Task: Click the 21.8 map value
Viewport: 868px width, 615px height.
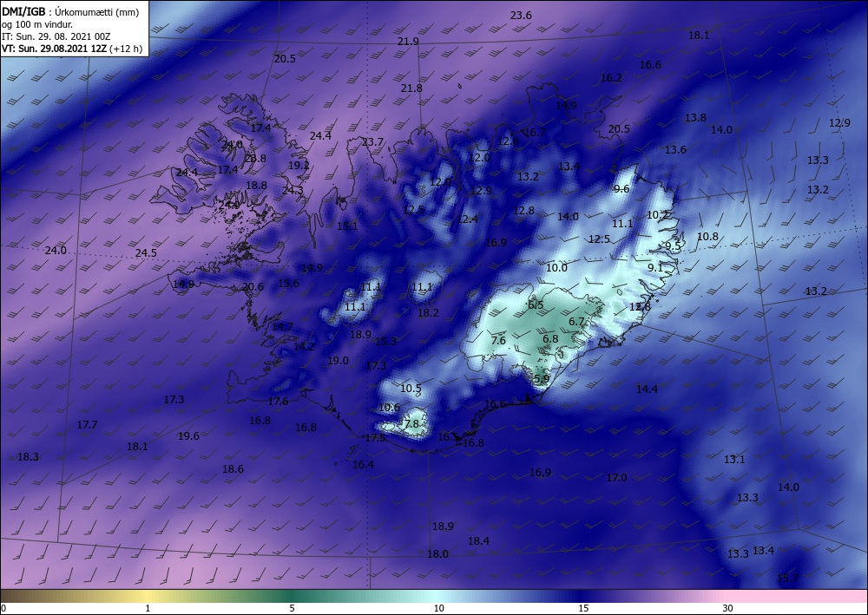Action: 411,88
